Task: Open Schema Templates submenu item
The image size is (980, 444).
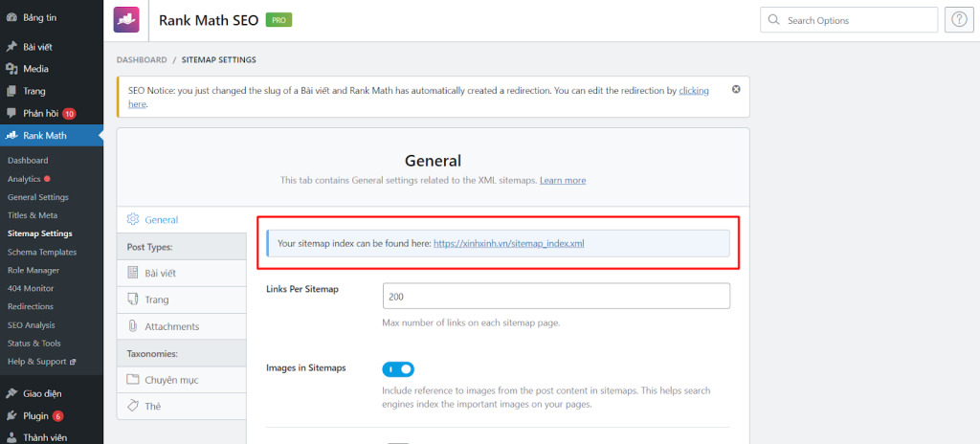Action: (42, 252)
